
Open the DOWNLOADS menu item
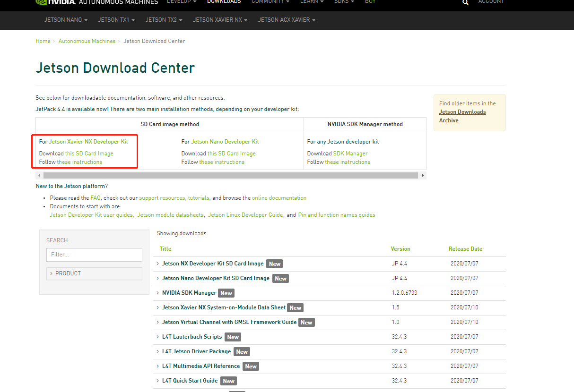pos(224,2)
